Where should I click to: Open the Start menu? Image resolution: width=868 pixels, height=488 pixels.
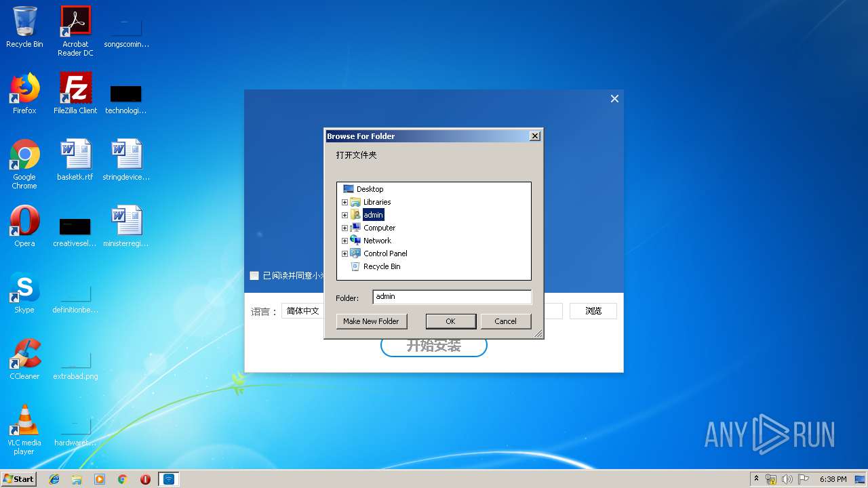[x=18, y=479]
